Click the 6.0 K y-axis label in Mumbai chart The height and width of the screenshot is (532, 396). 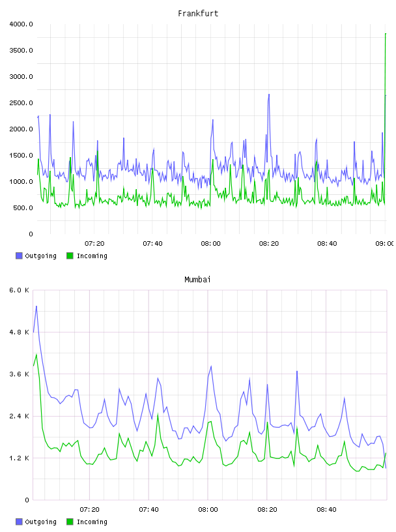[20, 290]
